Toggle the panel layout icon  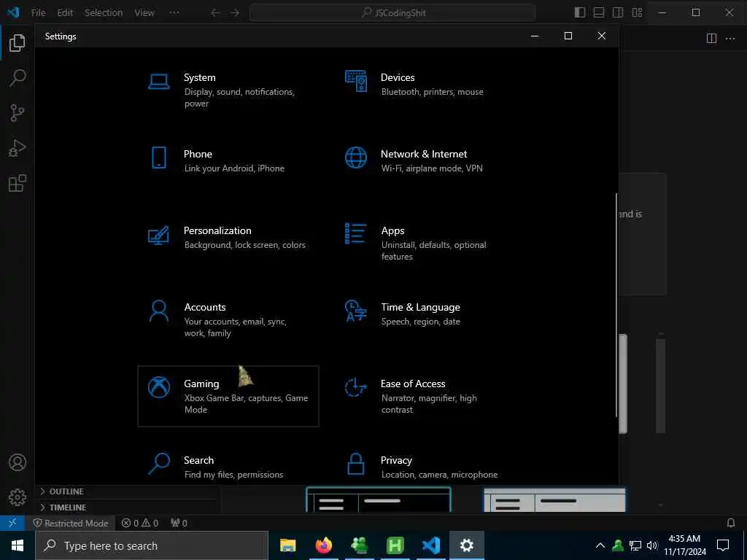pyautogui.click(x=599, y=12)
